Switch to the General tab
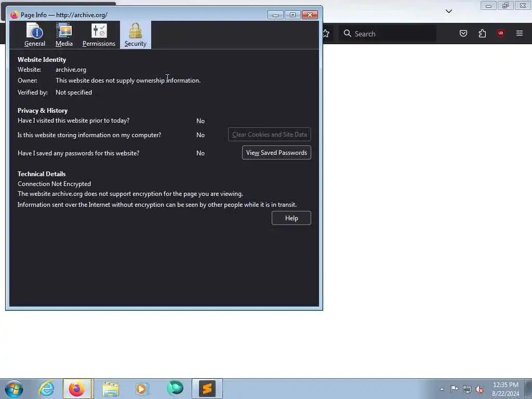The image size is (532, 399). pyautogui.click(x=35, y=35)
